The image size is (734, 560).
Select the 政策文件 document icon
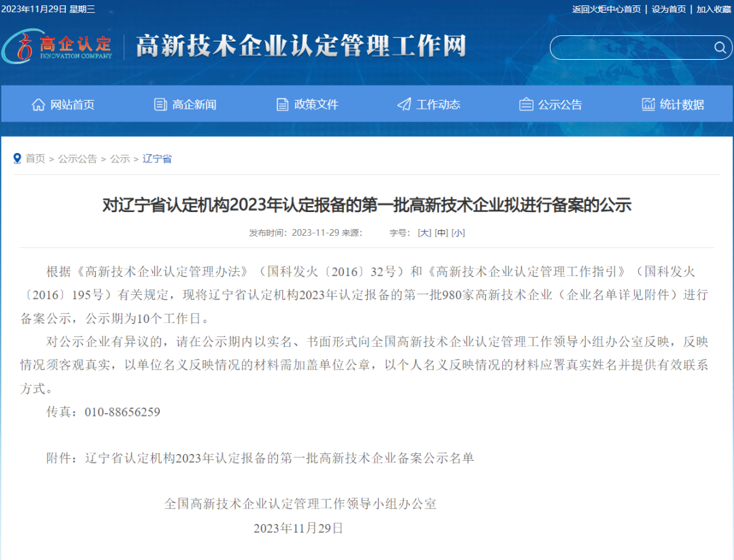(x=281, y=105)
